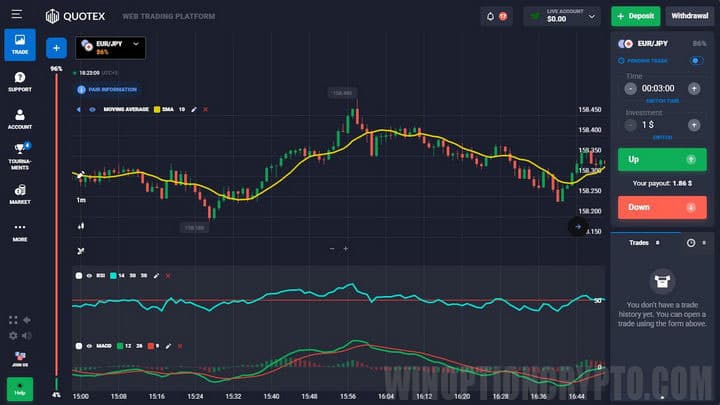Increase investment with plus button
Image resolution: width=720 pixels, height=405 pixels.
pyautogui.click(x=694, y=125)
